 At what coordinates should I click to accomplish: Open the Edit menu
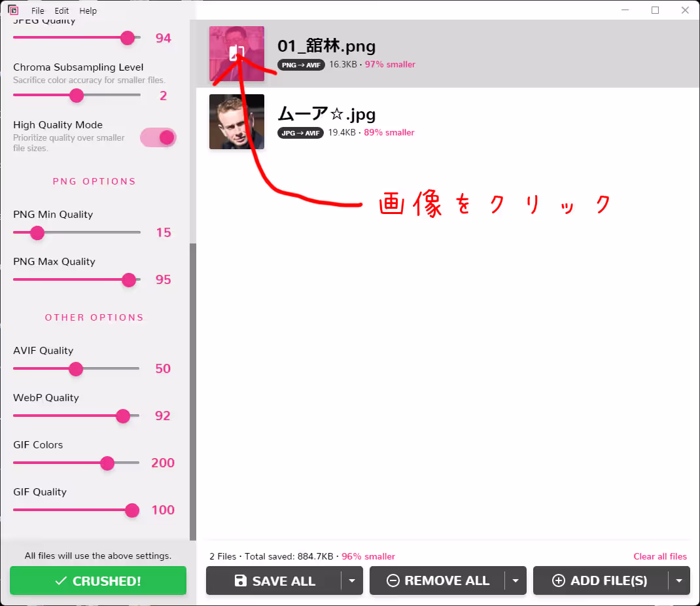click(x=61, y=11)
